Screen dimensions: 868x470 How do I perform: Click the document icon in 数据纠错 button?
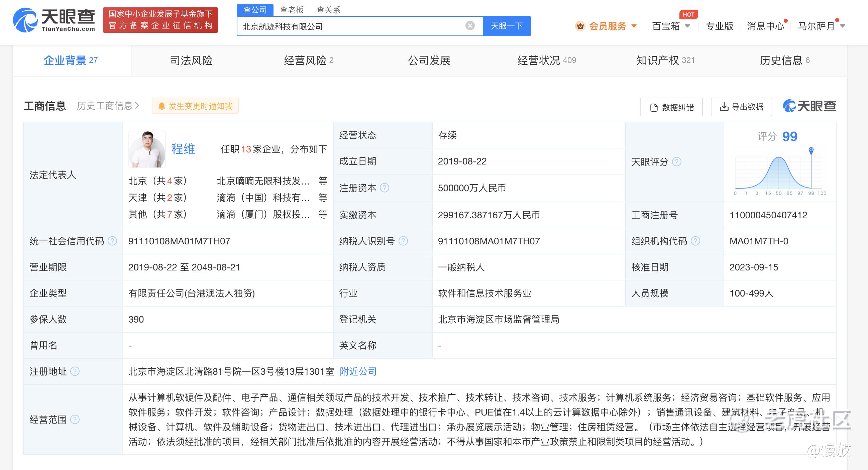click(654, 108)
